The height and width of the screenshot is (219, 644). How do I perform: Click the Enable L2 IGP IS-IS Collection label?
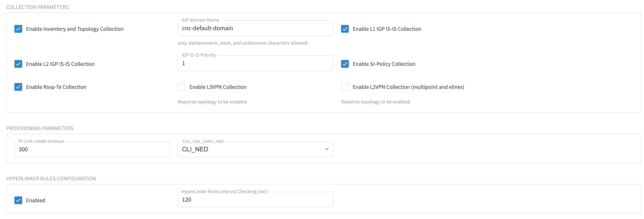click(x=60, y=64)
